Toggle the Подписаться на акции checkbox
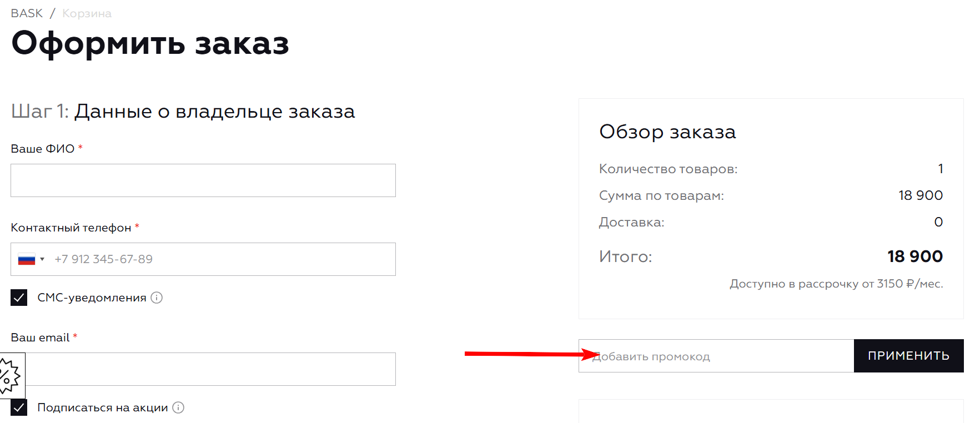 [19, 407]
